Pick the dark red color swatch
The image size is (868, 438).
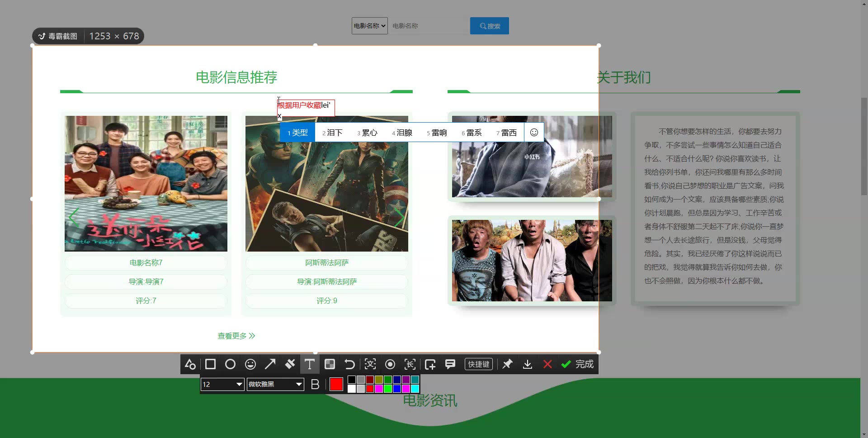370,380
